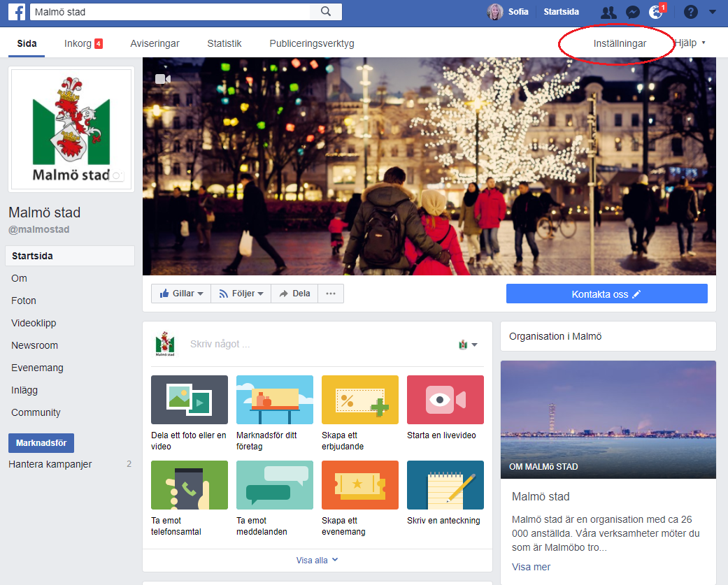Click the search field containing 'Malmö stad'

point(170,12)
